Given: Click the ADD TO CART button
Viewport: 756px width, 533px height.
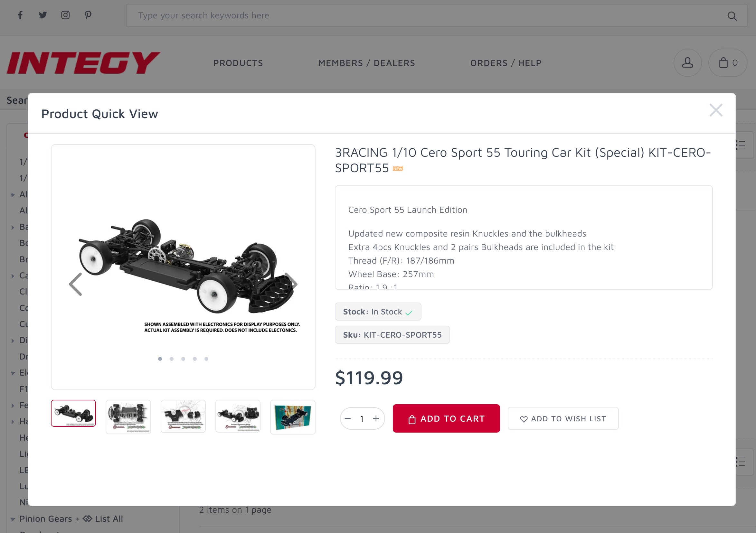Looking at the screenshot, I should [446, 418].
